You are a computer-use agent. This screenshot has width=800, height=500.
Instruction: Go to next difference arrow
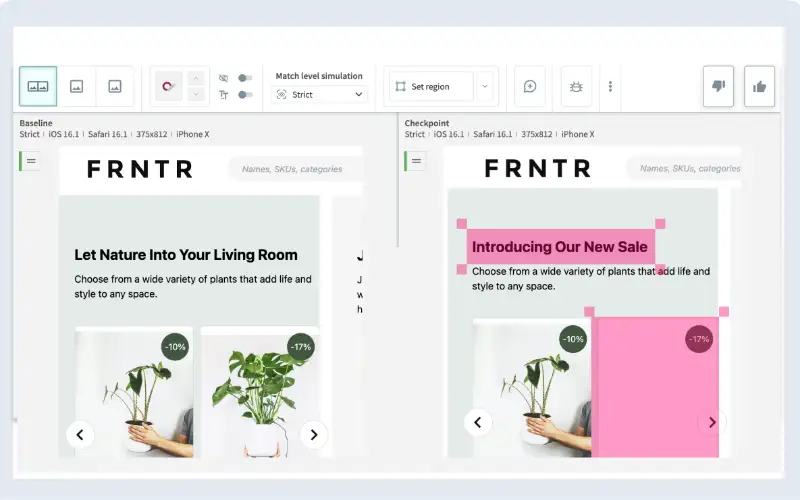pyautogui.click(x=196, y=94)
